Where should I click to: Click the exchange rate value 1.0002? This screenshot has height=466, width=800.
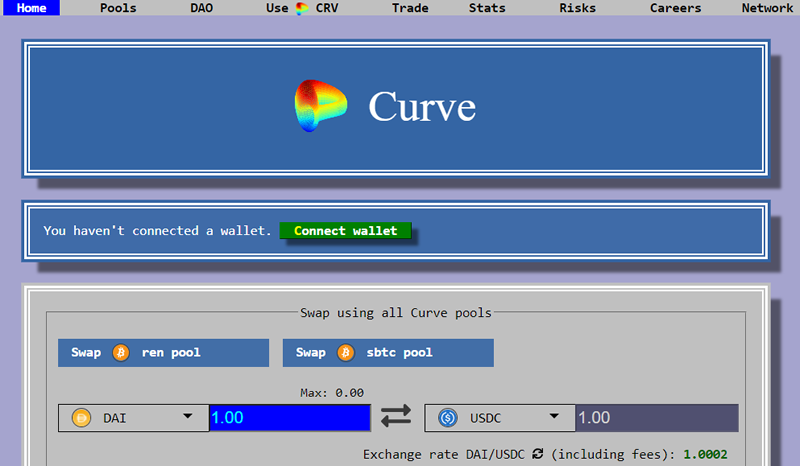click(705, 454)
